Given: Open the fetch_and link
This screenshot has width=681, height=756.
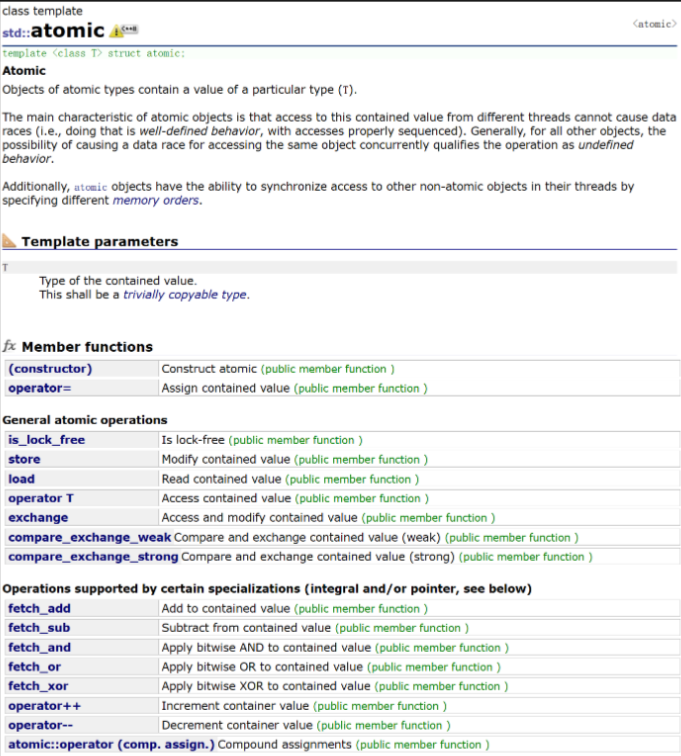Looking at the screenshot, I should tap(40, 647).
